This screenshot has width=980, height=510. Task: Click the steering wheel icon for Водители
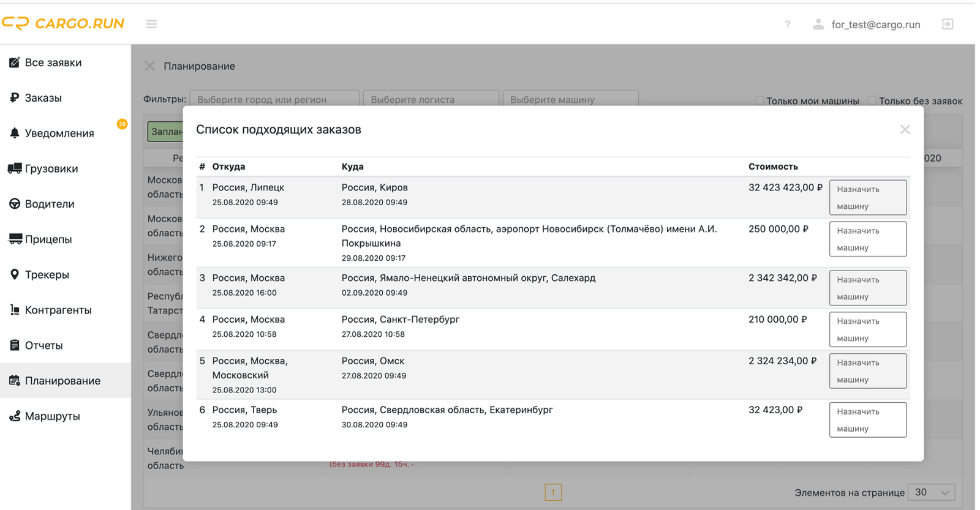(15, 204)
